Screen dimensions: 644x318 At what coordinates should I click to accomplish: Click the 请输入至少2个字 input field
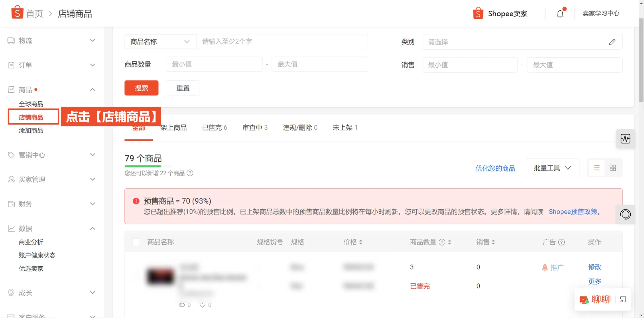pos(282,42)
